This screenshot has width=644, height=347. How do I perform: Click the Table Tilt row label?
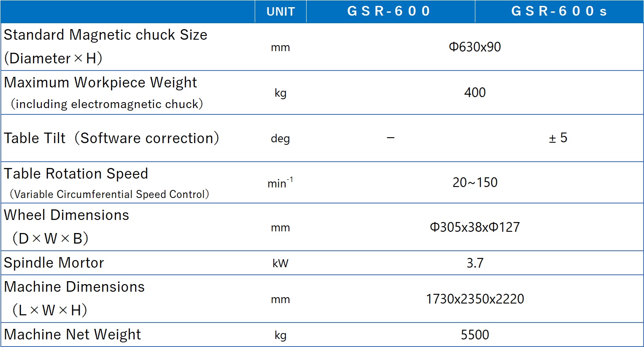[x=111, y=138]
